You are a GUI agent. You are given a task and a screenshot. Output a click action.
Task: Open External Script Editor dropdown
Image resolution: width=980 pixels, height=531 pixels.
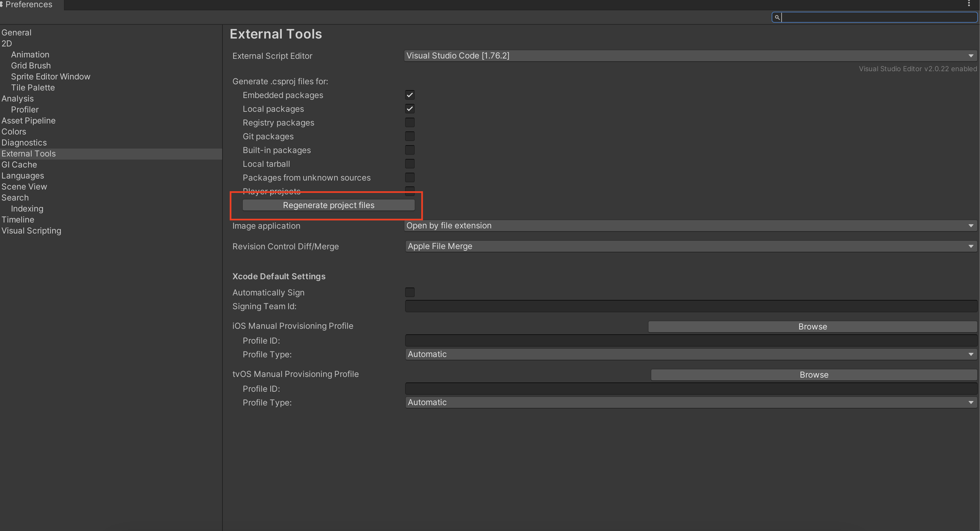pos(690,55)
